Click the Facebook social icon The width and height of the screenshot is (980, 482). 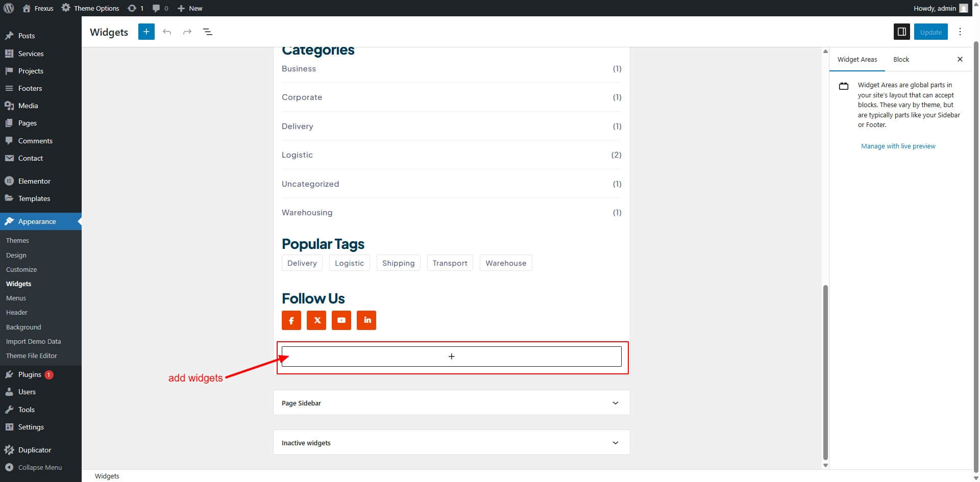click(291, 320)
